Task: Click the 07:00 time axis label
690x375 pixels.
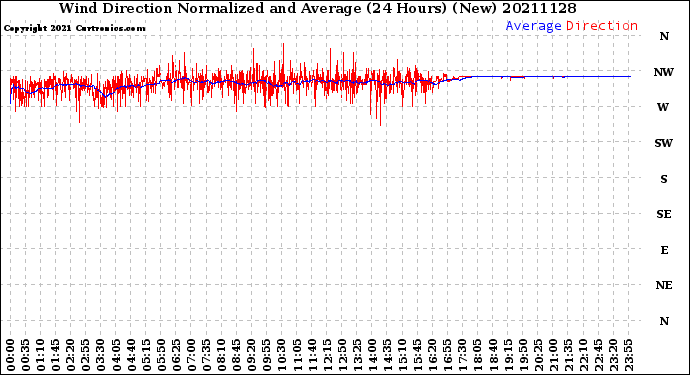Action: point(191,356)
